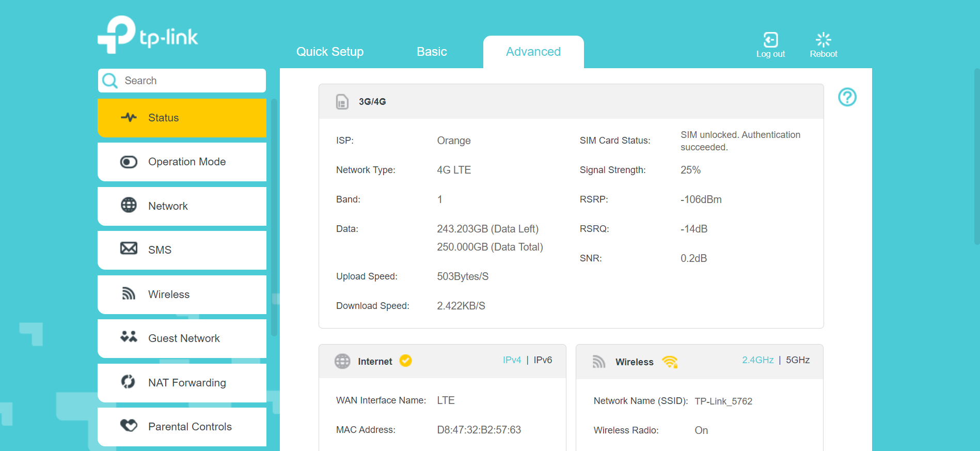This screenshot has height=451, width=980.
Task: Open the Status menu item
Action: [x=182, y=118]
